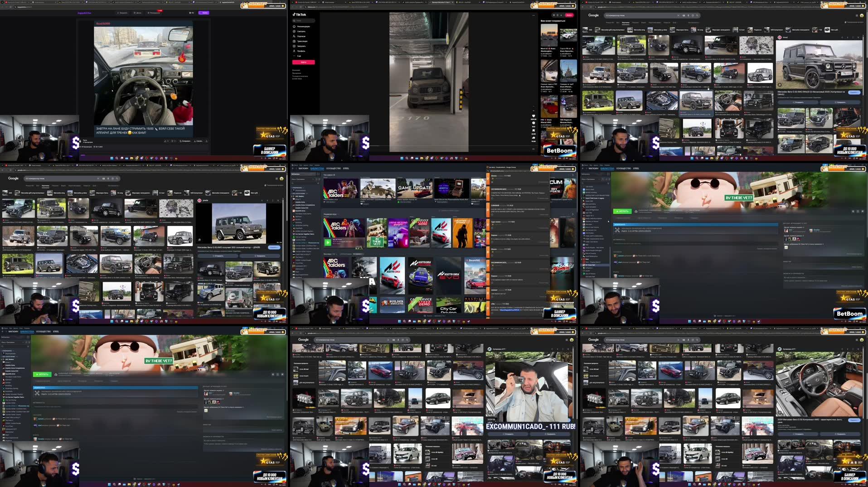The image size is (868, 487).
Task: Check the box under the EXCOMMUNICADO donation
Action: click(492, 198)
